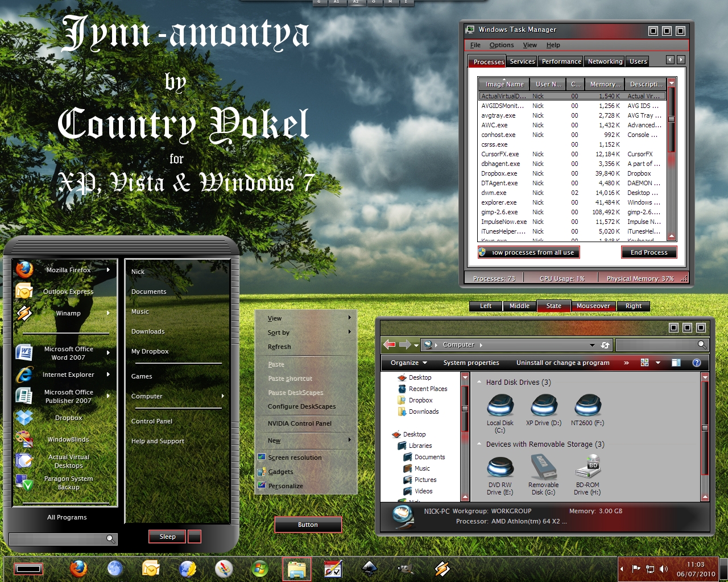Collapse the Hard Disk Drives group
This screenshot has height=582, width=728.
coord(479,383)
